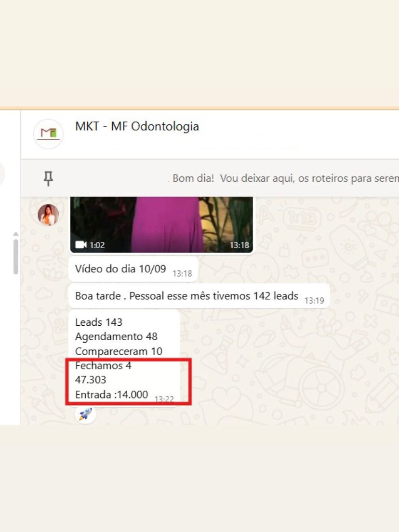
Task: Play the 1:02 video message
Action: [x=161, y=225]
